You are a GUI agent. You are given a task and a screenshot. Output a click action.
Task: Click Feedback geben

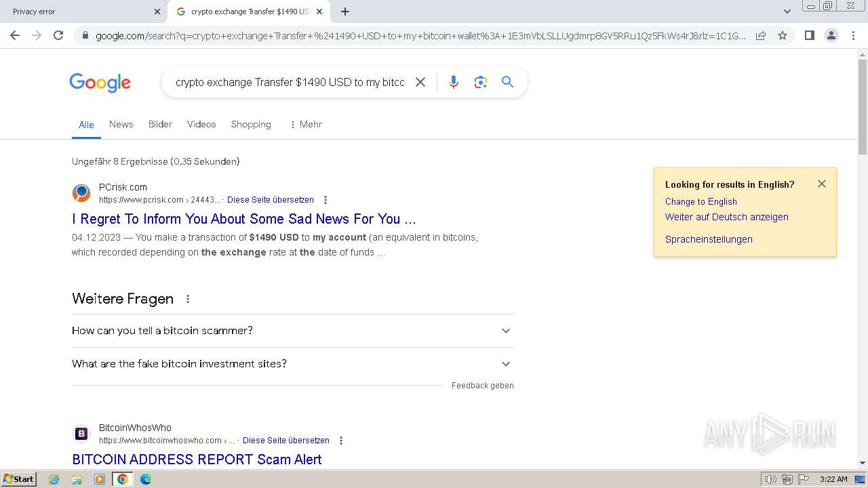[482, 386]
